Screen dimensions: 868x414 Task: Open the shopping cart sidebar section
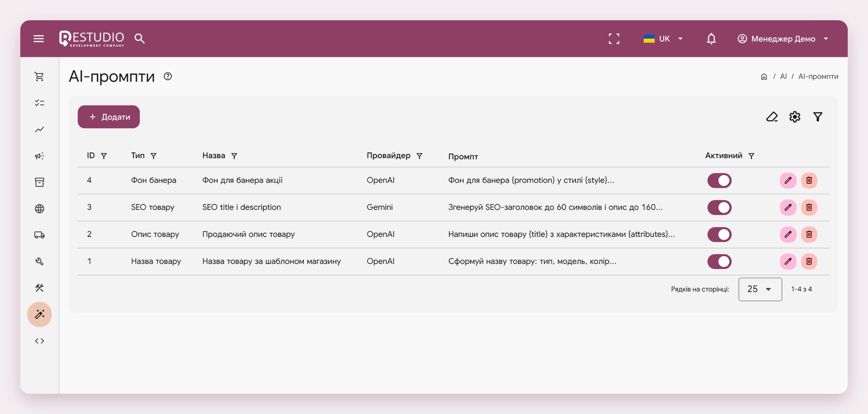[40, 77]
